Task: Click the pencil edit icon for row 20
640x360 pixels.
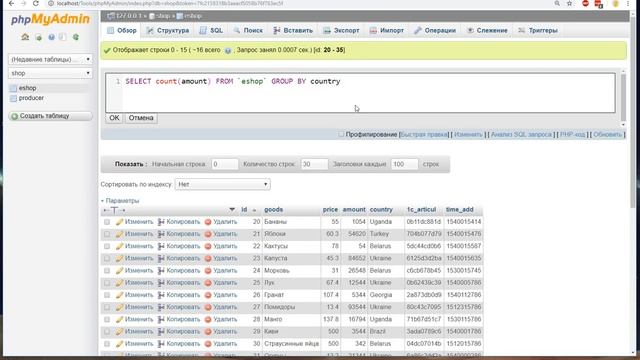Action: coord(119,222)
